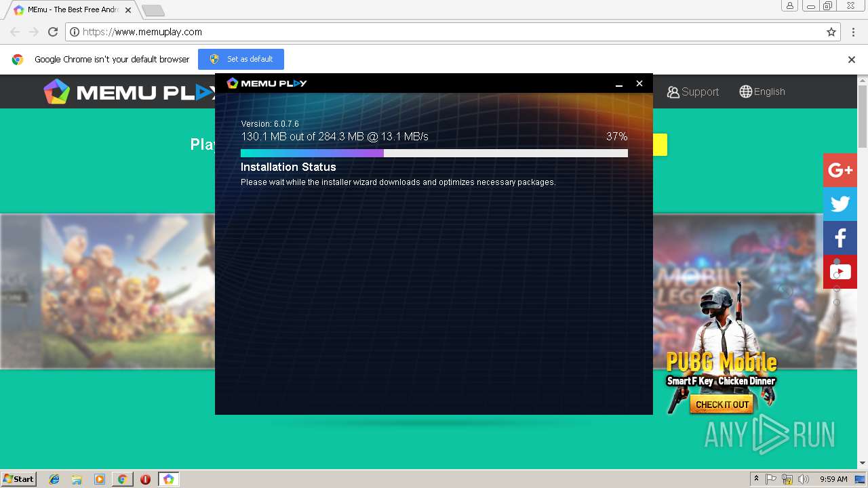Click the Clash of Clans banner image
Image resolution: width=868 pixels, height=488 pixels.
click(129, 291)
